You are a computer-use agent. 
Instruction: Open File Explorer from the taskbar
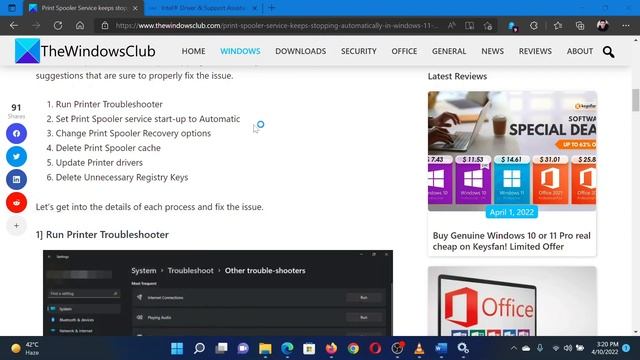pyautogui.click(x=265, y=348)
